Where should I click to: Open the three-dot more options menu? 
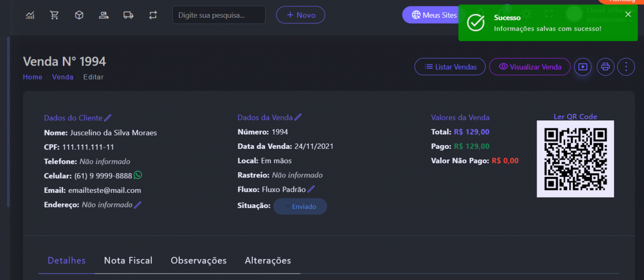click(626, 67)
